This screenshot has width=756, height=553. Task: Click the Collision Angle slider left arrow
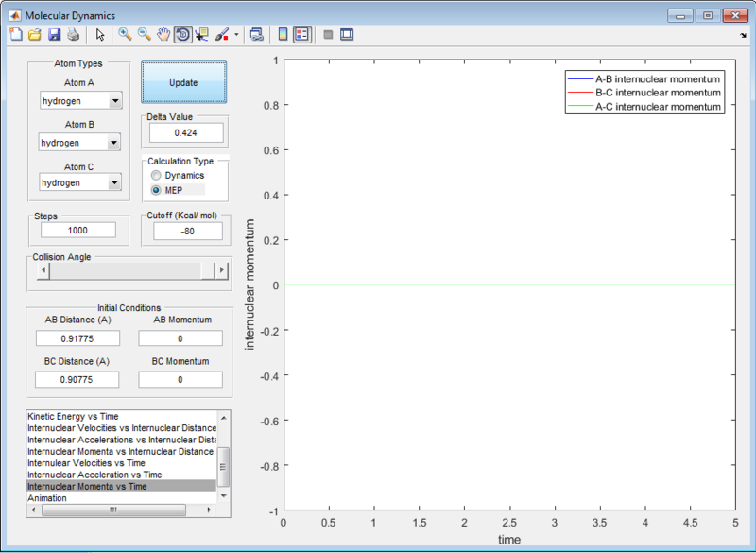(x=43, y=270)
